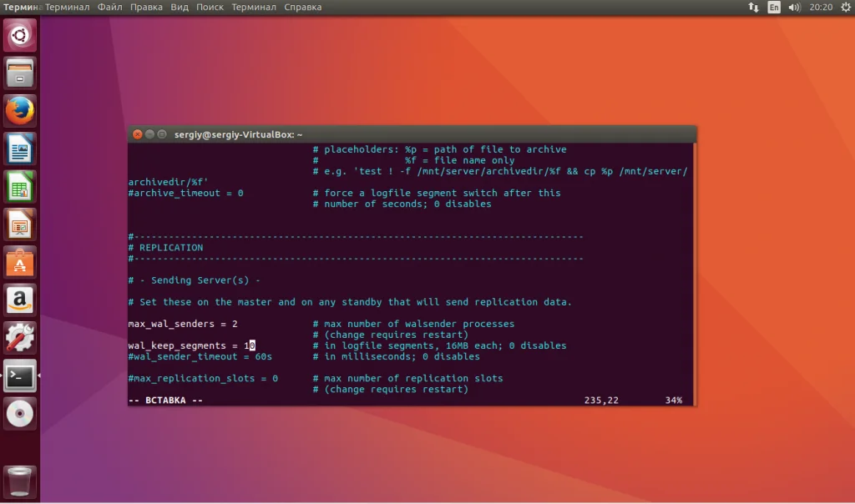The image size is (855, 504).
Task: Open the Amazon launcher icon
Action: (20, 300)
